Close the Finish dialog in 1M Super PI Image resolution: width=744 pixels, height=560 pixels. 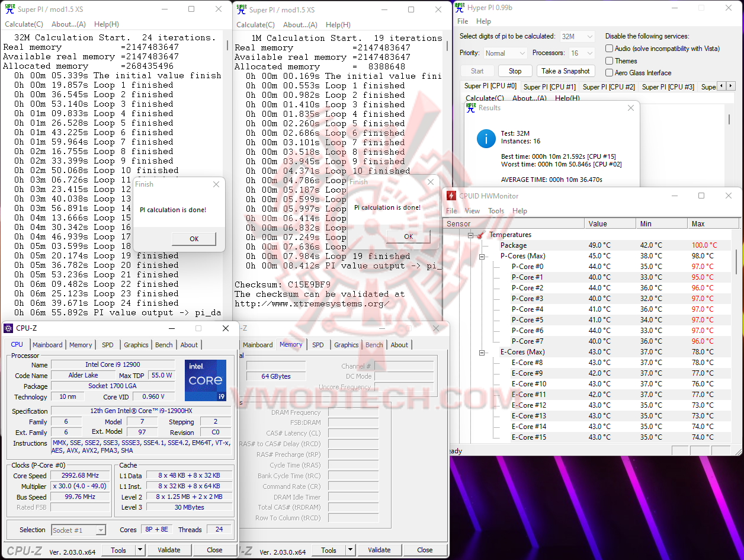tap(430, 182)
